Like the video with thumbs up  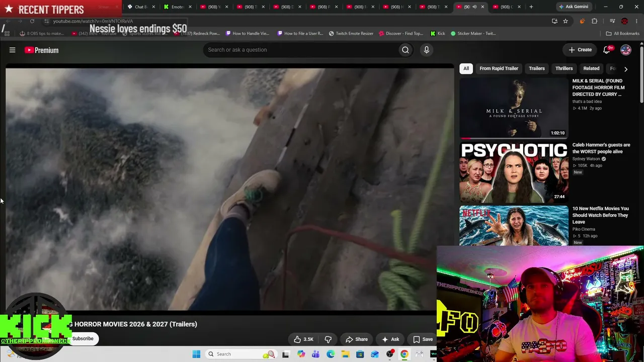click(x=303, y=339)
